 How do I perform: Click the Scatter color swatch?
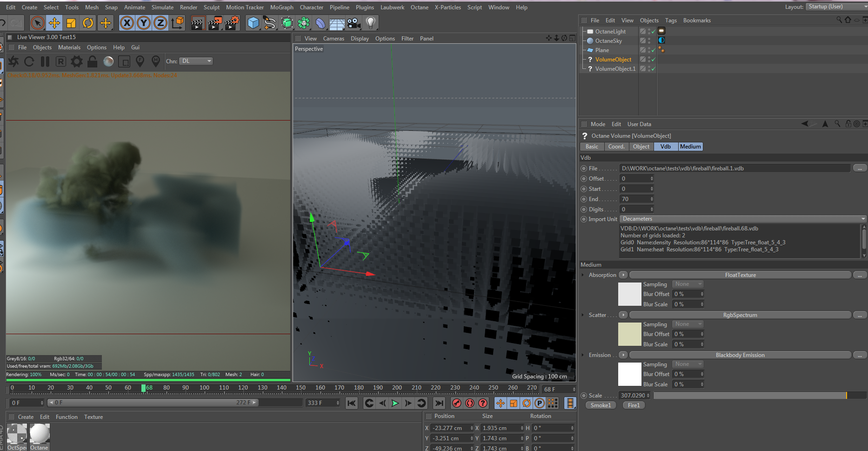click(629, 334)
